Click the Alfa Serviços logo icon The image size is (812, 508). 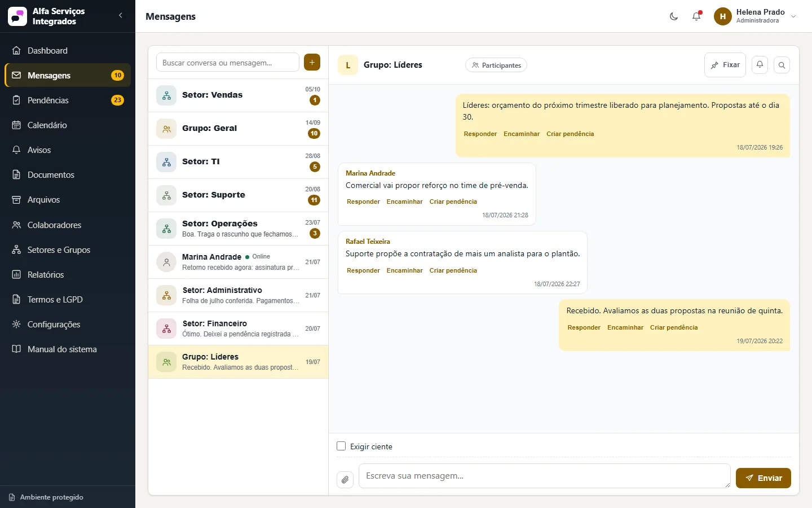point(17,16)
